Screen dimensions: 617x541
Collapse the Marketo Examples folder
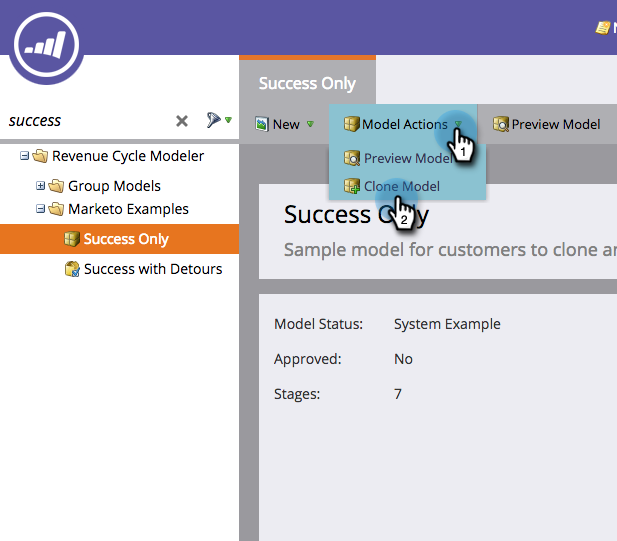click(x=40, y=209)
